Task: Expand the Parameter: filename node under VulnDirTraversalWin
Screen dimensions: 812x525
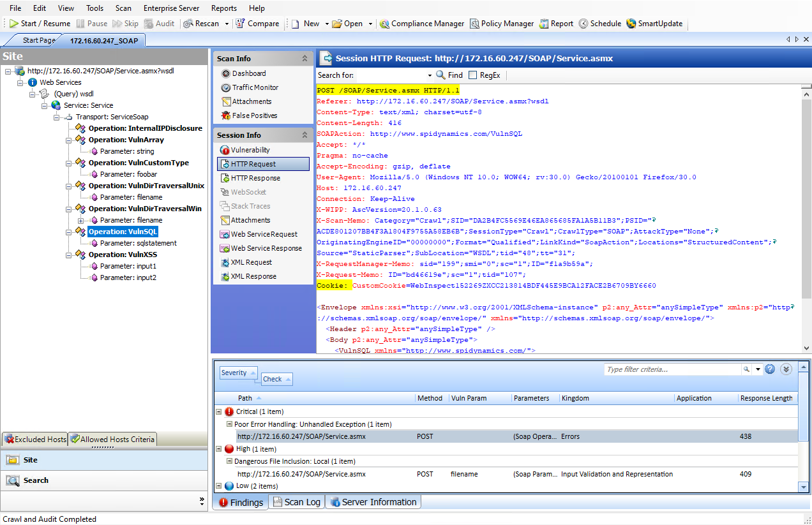Action: 81,220
